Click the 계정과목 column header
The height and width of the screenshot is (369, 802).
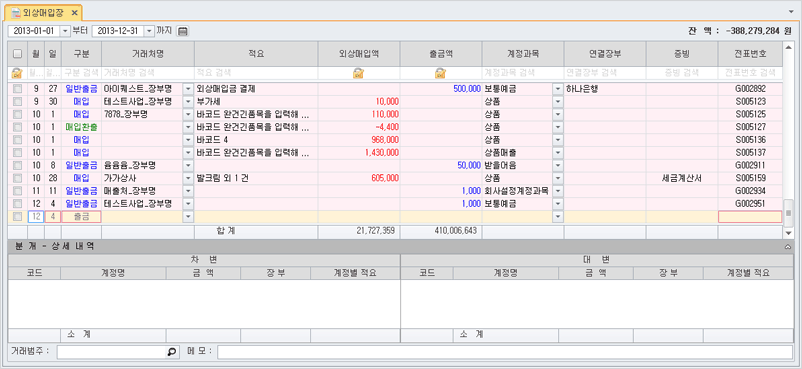523,54
